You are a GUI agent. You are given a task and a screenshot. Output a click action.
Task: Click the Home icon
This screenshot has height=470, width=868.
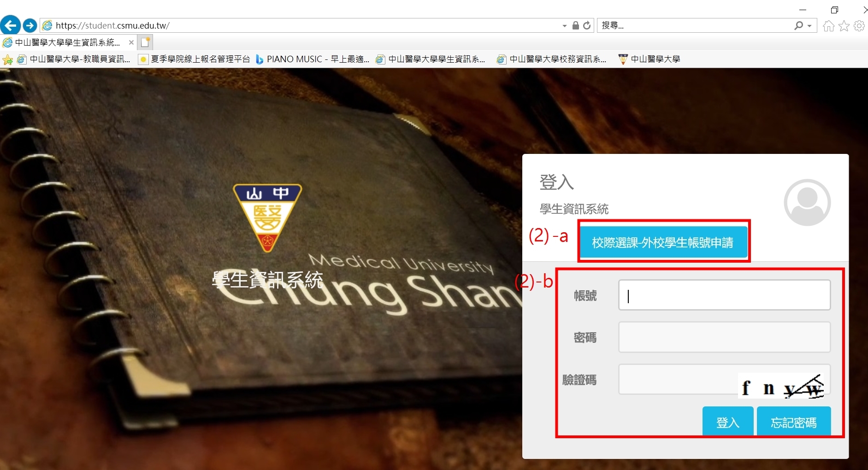(x=829, y=26)
